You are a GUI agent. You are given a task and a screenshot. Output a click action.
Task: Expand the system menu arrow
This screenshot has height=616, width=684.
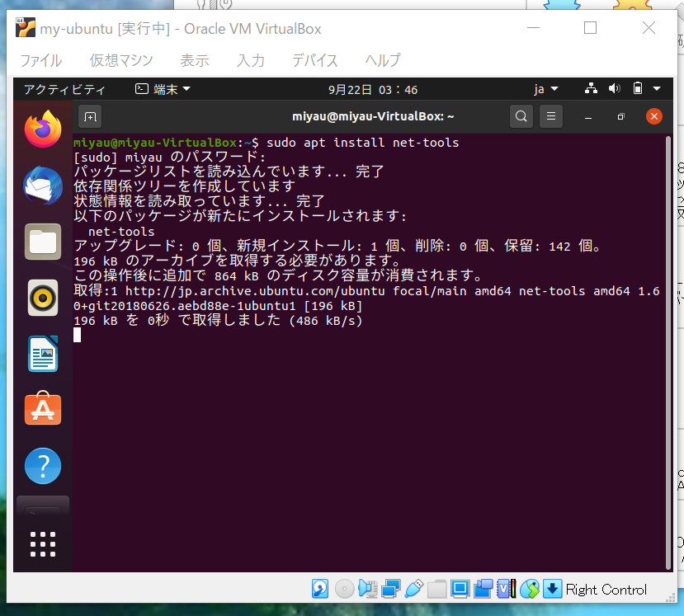(657, 89)
